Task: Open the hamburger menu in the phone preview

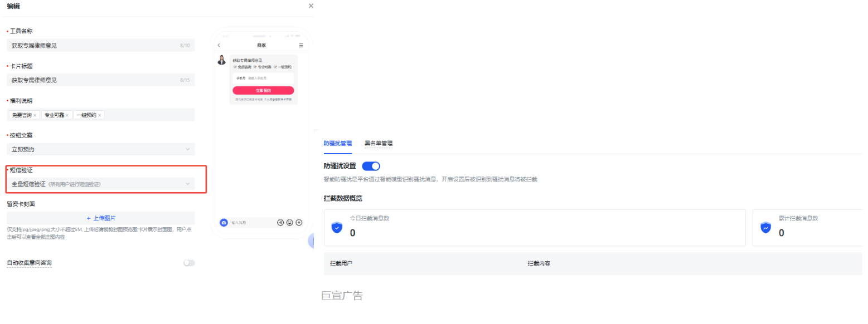Action: click(301, 45)
